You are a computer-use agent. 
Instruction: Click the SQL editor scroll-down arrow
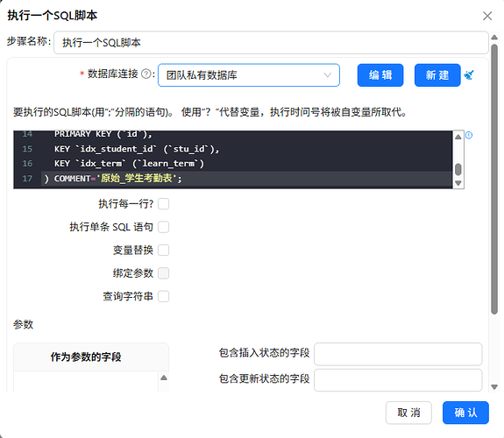point(458,183)
